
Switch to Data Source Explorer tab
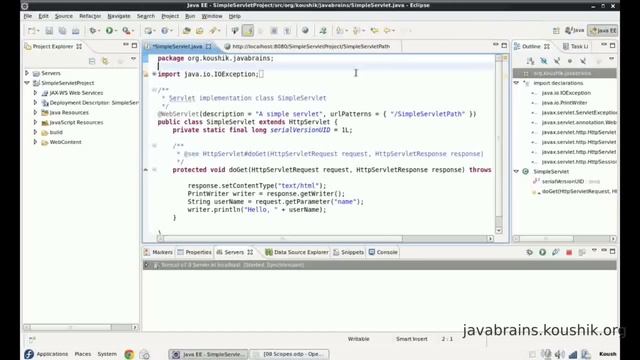(297, 252)
